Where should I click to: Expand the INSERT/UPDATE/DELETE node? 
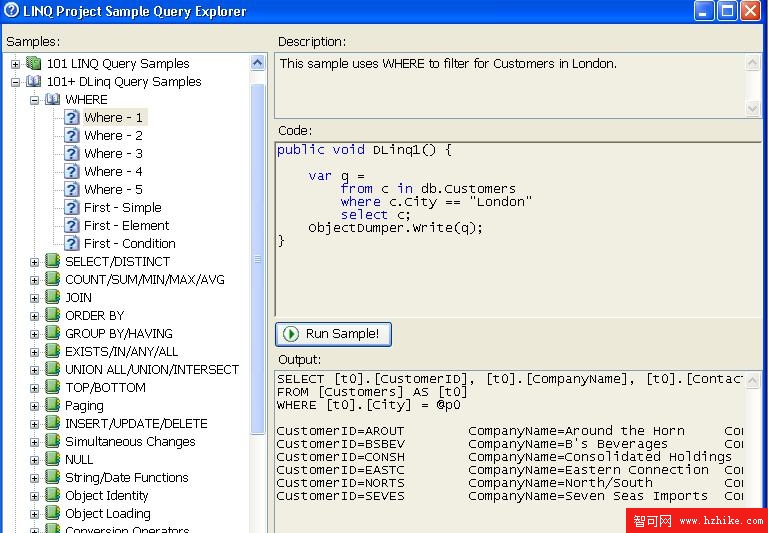(34, 424)
